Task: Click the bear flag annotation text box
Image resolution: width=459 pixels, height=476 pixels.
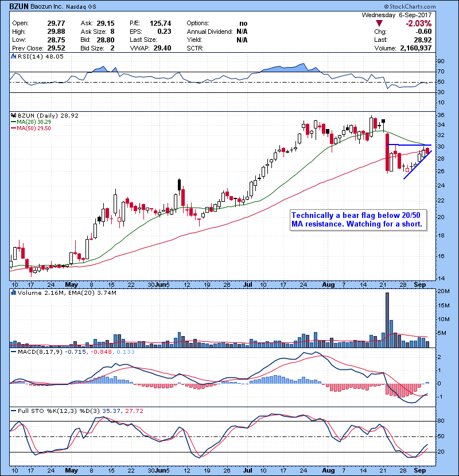Action: (359, 220)
